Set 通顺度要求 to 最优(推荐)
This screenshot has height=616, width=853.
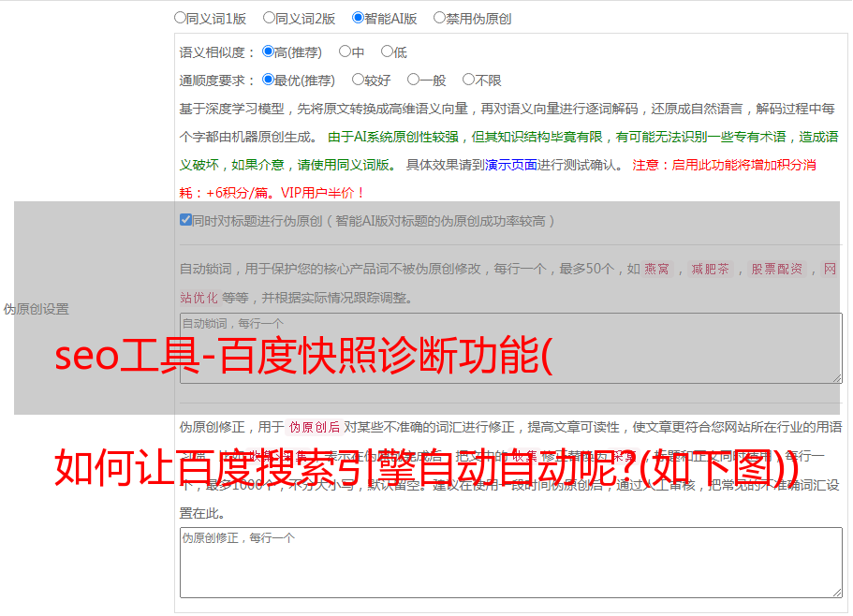[x=268, y=80]
